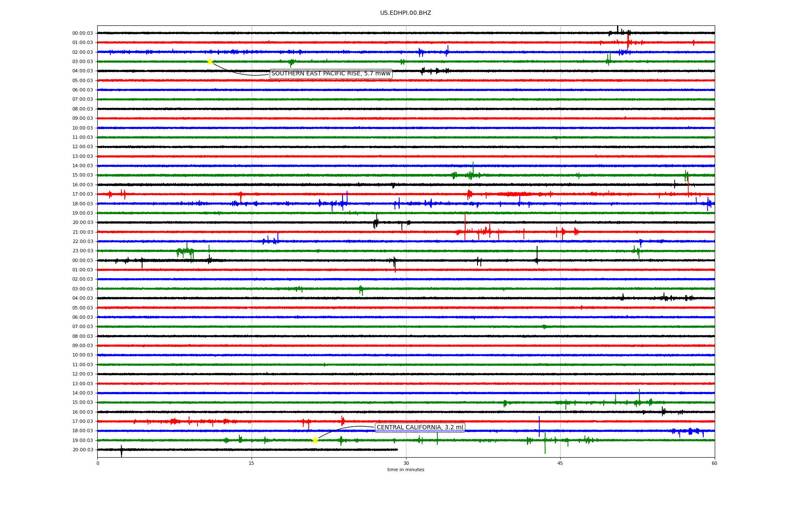Click the yellow star on the Southern East Pacific Rise event
Viewport: 812px width, 508px height.
pyautogui.click(x=210, y=61)
